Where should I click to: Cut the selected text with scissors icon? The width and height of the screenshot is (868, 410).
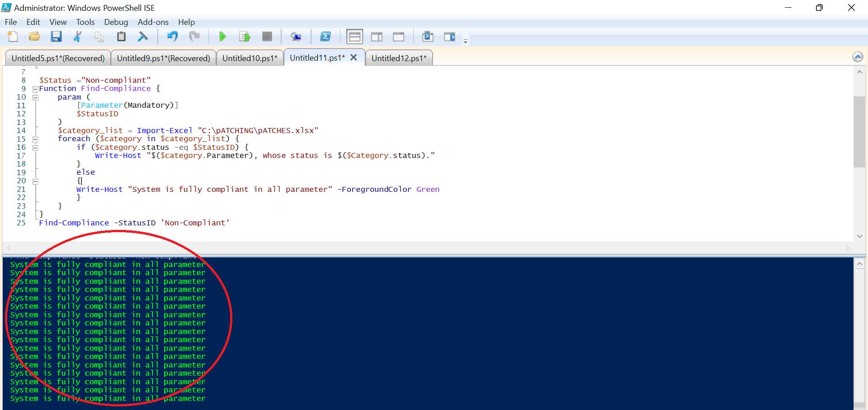coord(78,37)
